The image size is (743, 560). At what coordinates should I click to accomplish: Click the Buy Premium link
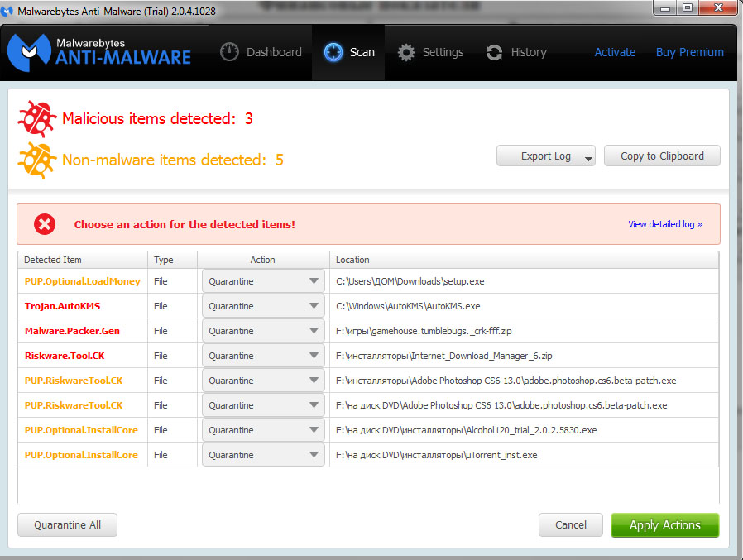689,52
